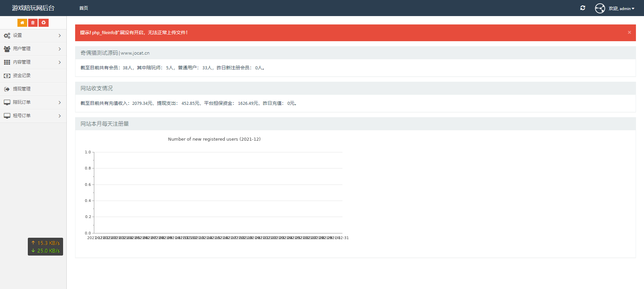The width and height of the screenshot is (644, 289).
Task: Click the 1.0 y-axis label on chart
Action: [88, 152]
